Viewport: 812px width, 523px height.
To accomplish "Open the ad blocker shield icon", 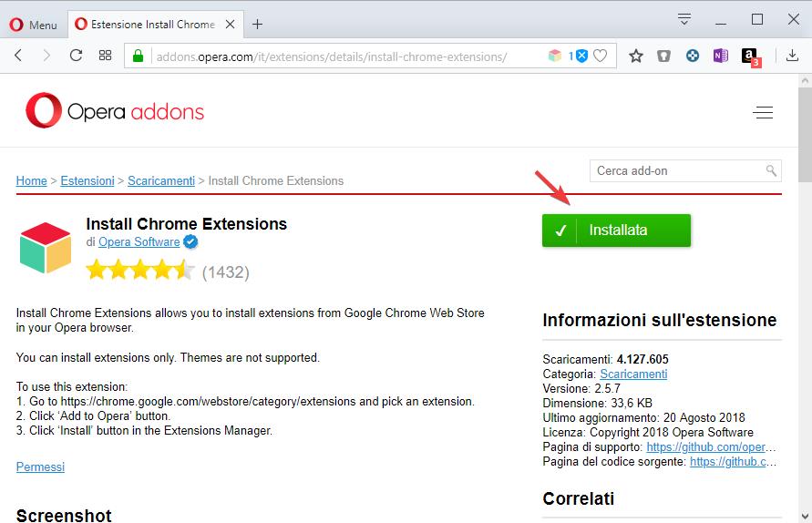I will (581, 56).
